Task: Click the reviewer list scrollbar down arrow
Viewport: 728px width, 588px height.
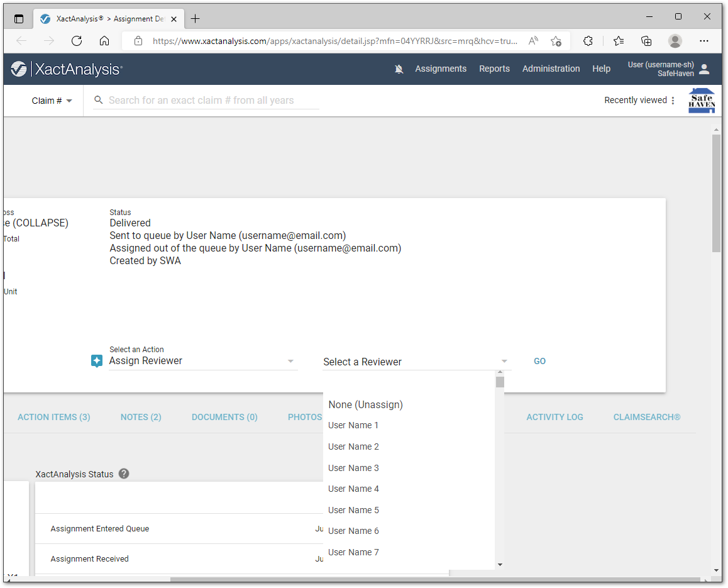Action: point(500,565)
